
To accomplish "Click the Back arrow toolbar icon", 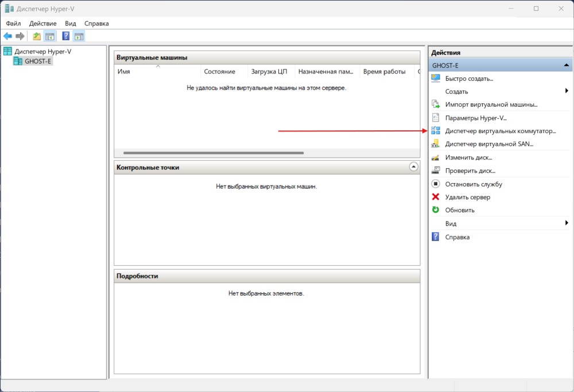I will click(7, 36).
